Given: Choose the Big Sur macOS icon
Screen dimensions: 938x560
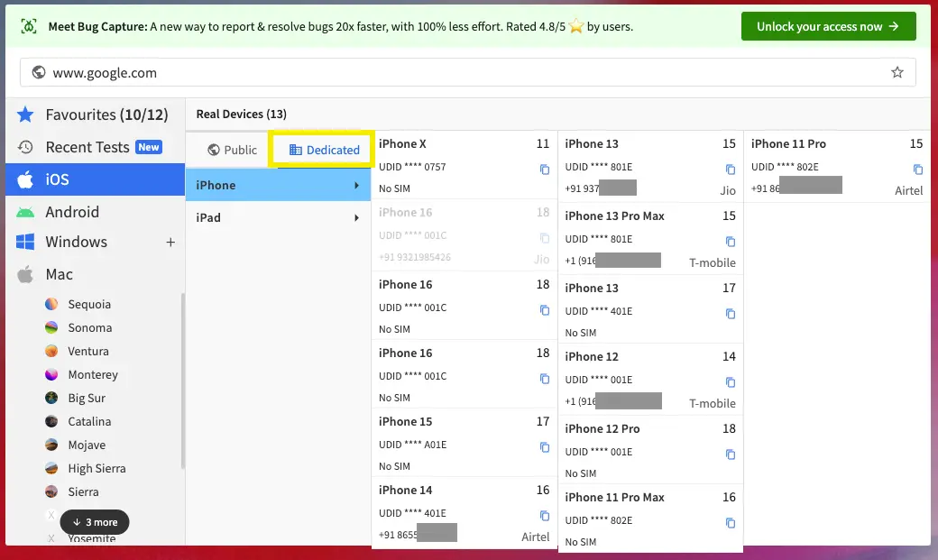Looking at the screenshot, I should 52,399.
